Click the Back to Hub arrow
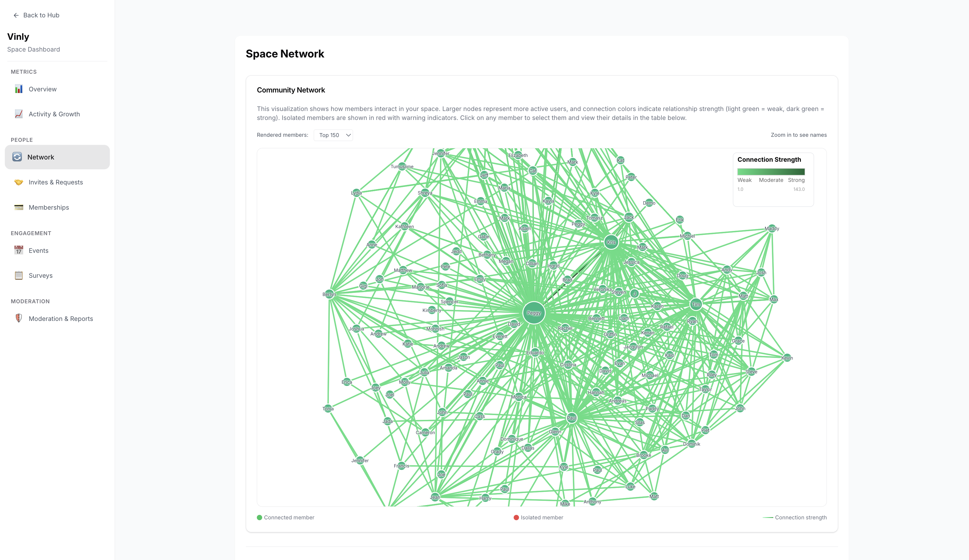The height and width of the screenshot is (560, 969). (x=16, y=15)
